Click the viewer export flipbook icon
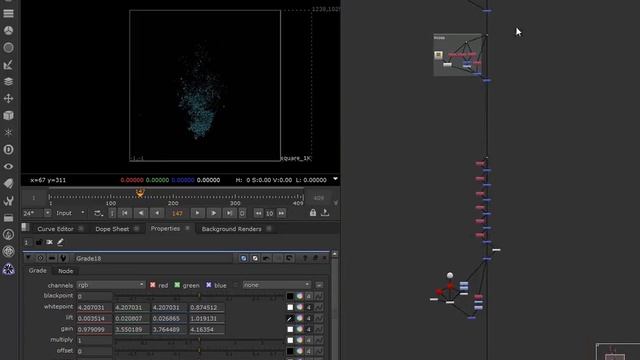 (x=325, y=213)
